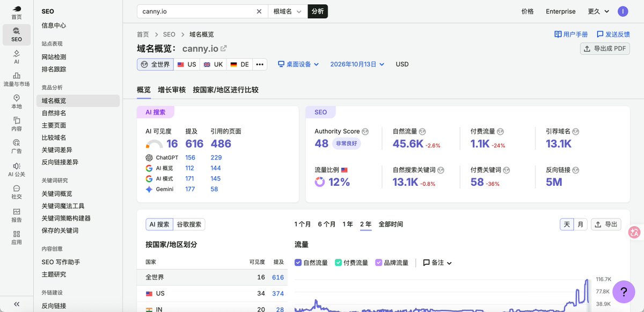Open the 本地 location pin icon
644x312 pixels.
point(17,98)
